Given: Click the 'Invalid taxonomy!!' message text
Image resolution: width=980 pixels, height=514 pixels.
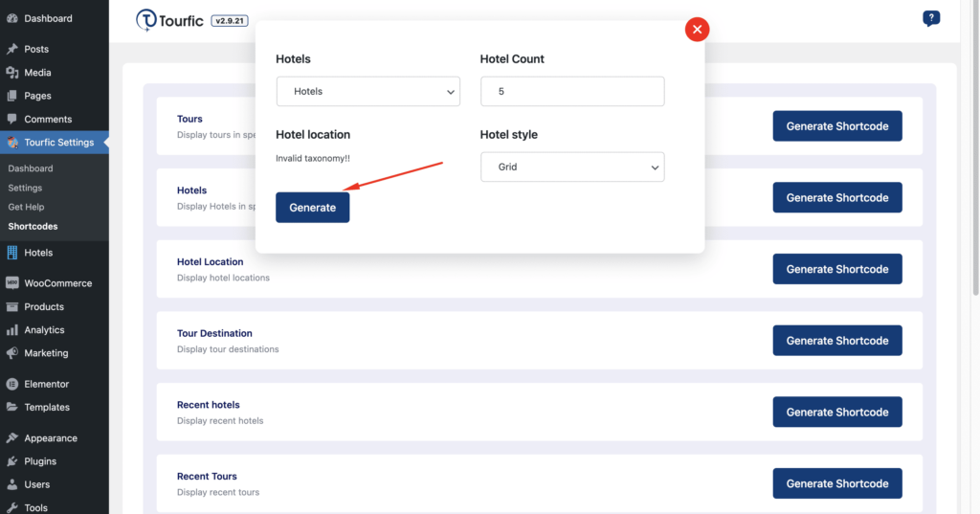Looking at the screenshot, I should click(x=313, y=158).
